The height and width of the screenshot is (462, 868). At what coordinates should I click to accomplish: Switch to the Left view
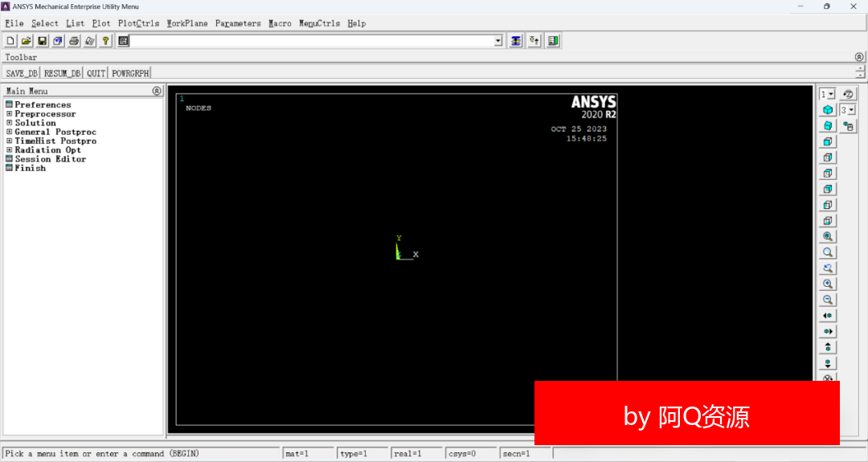pos(828,205)
